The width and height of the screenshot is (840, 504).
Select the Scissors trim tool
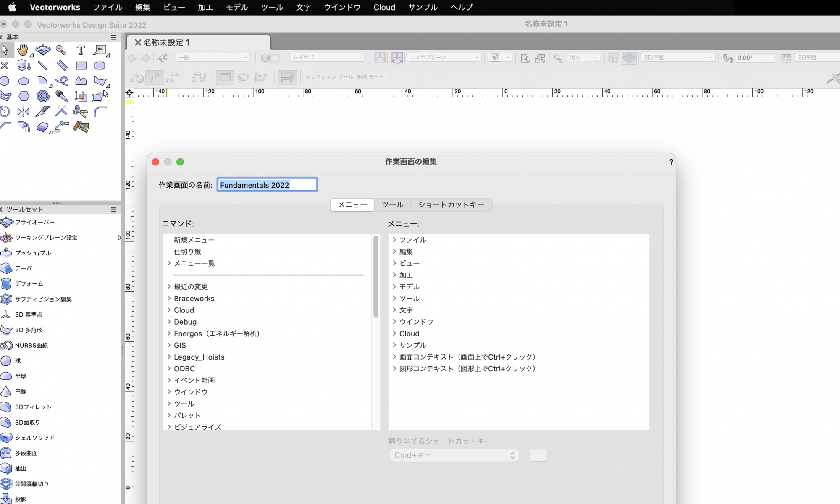(80, 111)
